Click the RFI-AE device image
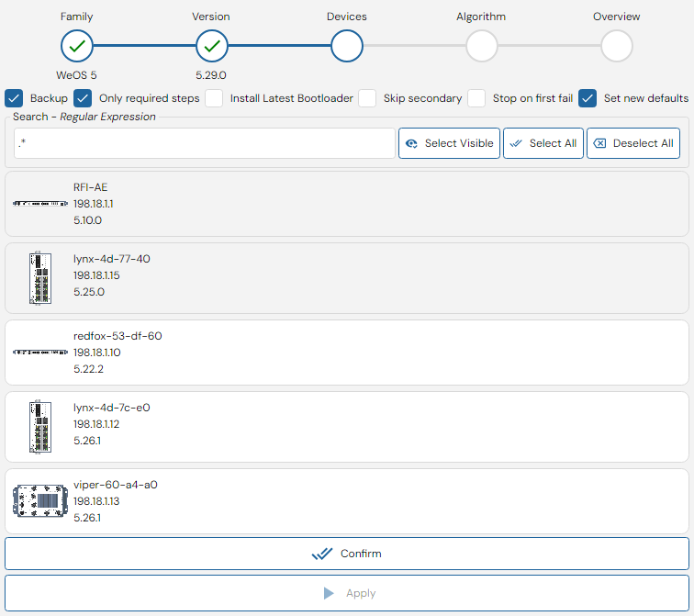The width and height of the screenshot is (694, 616). 40,204
